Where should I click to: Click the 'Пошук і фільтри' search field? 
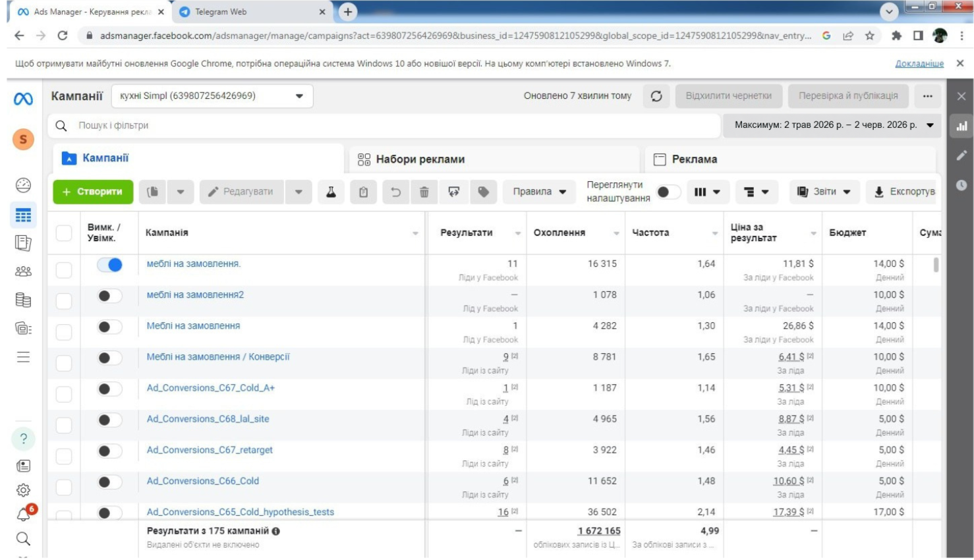(x=384, y=125)
